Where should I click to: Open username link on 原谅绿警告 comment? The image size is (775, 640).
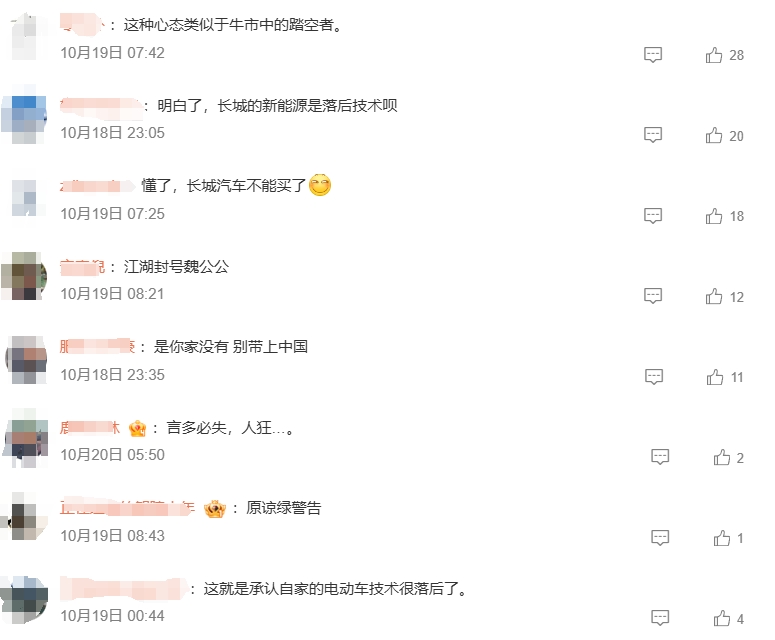point(127,508)
